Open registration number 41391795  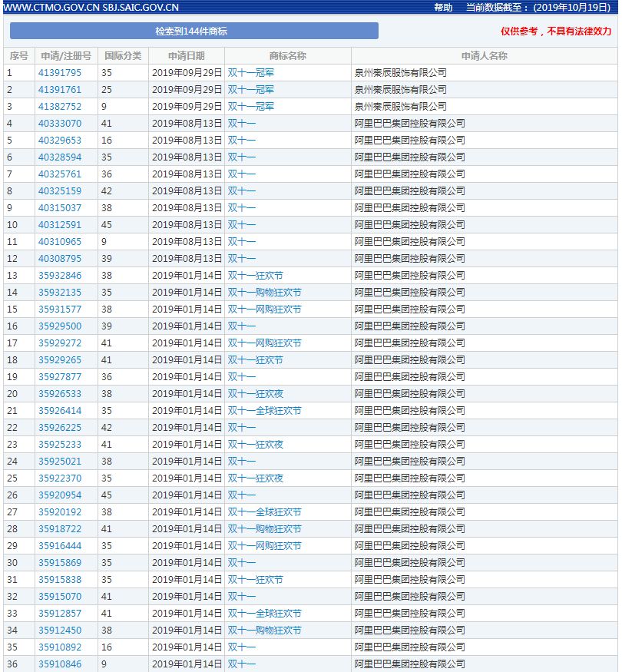coord(60,72)
